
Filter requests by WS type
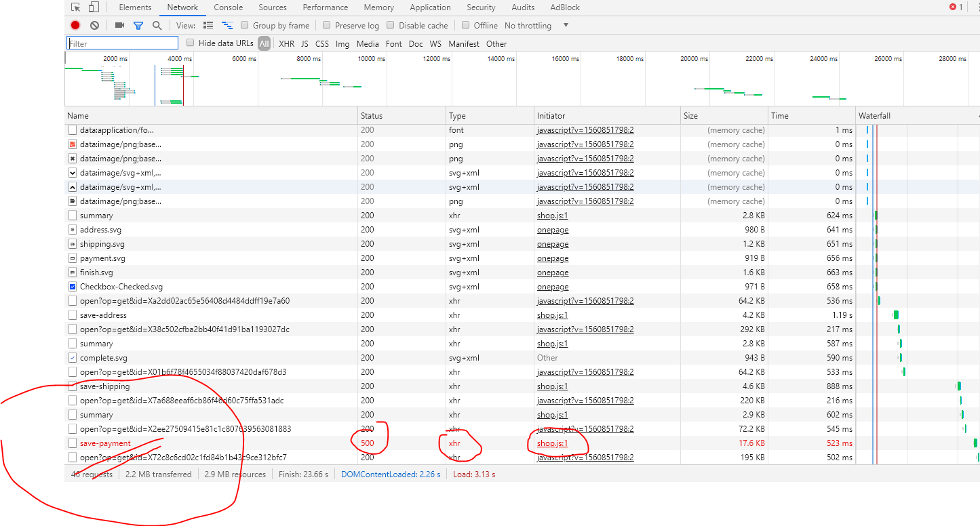pos(435,43)
